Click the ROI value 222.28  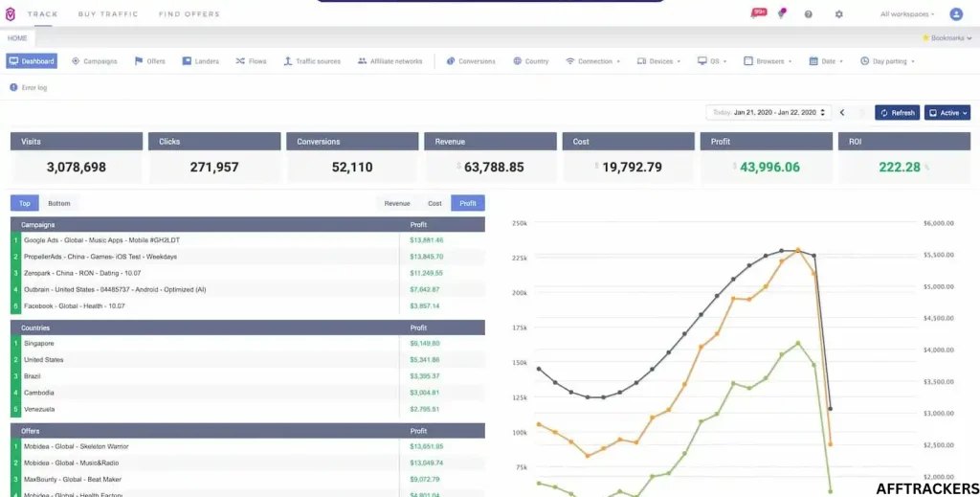tap(900, 167)
